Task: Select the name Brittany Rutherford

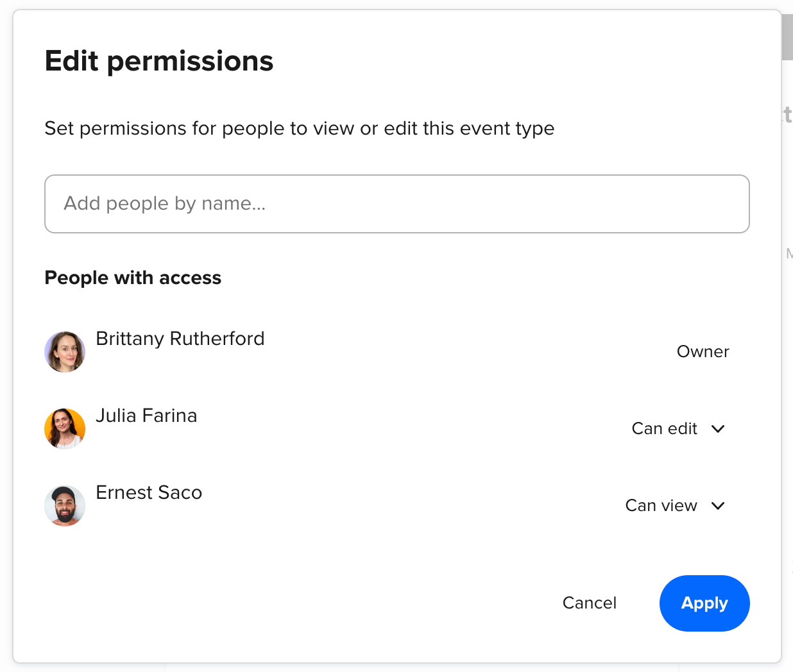Action: [180, 339]
